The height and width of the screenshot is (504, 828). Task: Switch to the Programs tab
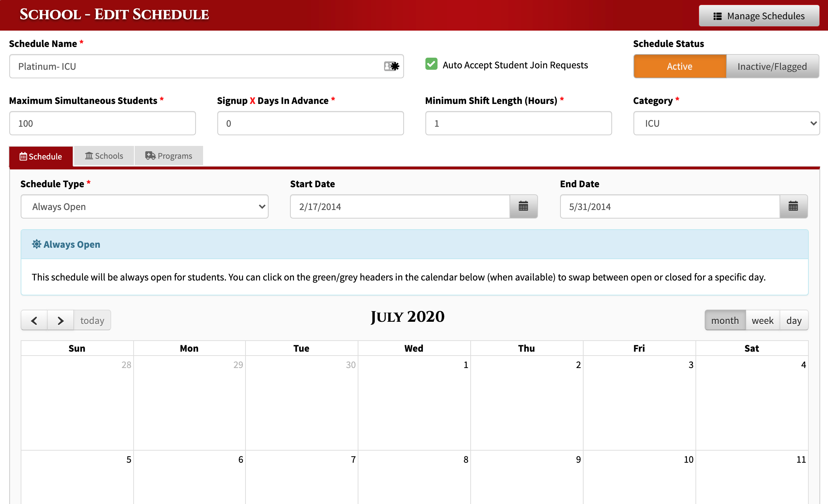(169, 156)
